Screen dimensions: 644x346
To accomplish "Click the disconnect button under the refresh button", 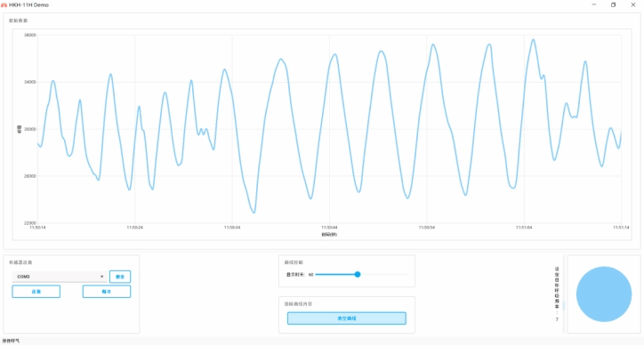I will 107,292.
